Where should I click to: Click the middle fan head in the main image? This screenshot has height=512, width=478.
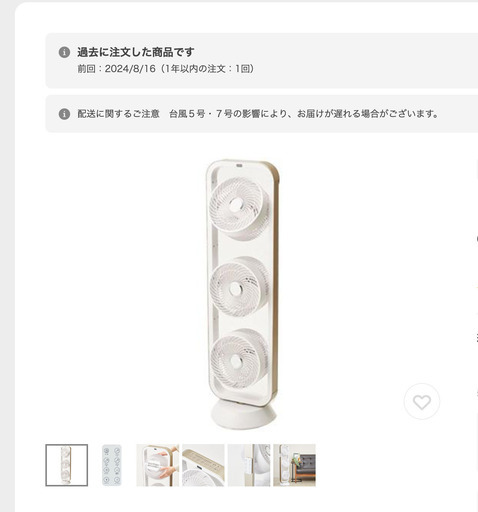click(239, 287)
